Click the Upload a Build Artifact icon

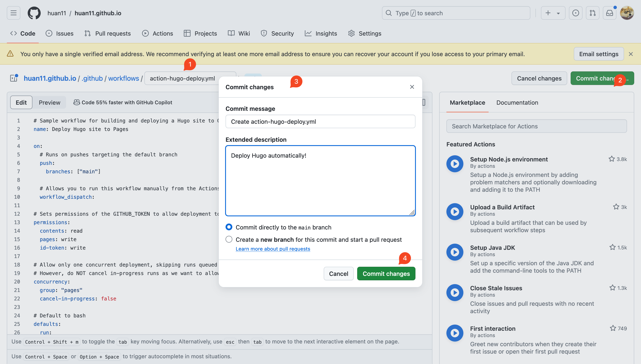pyautogui.click(x=455, y=211)
